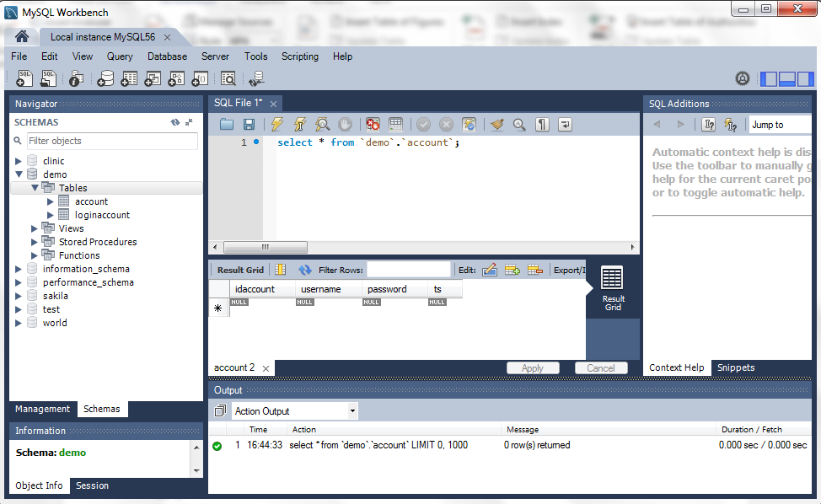Image resolution: width=821 pixels, height=504 pixels.
Task: Click the Filter objects search field
Action: [112, 141]
